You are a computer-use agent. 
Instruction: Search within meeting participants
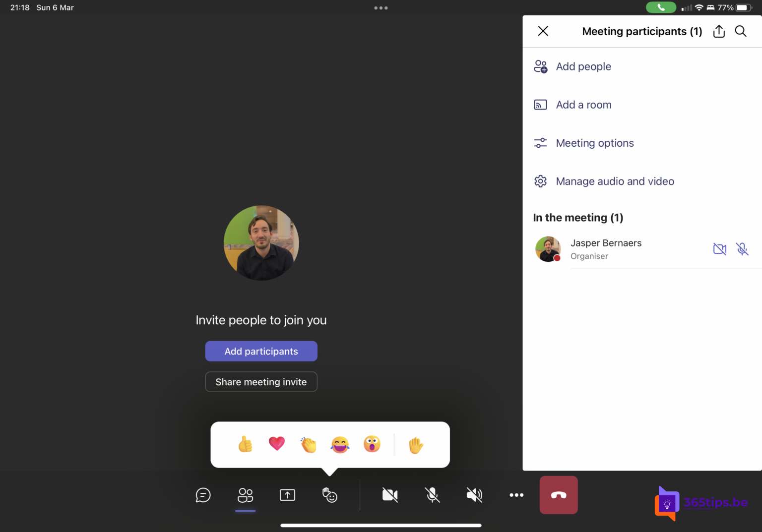(x=741, y=31)
